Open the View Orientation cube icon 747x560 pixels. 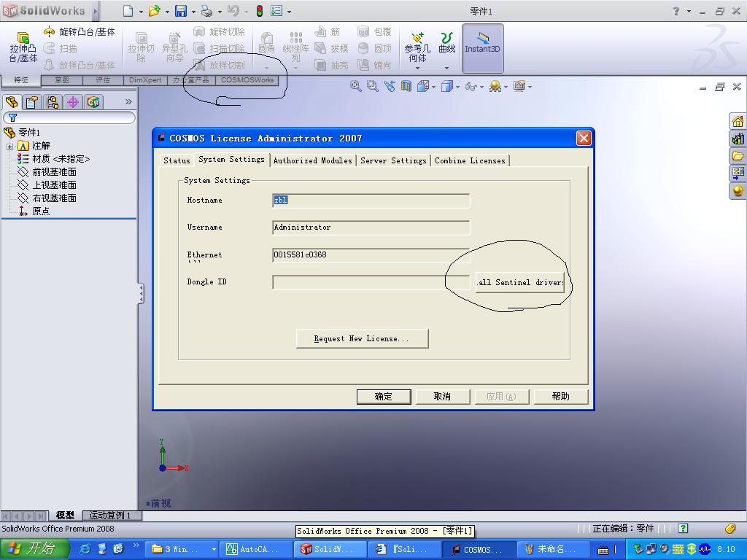coord(422,86)
